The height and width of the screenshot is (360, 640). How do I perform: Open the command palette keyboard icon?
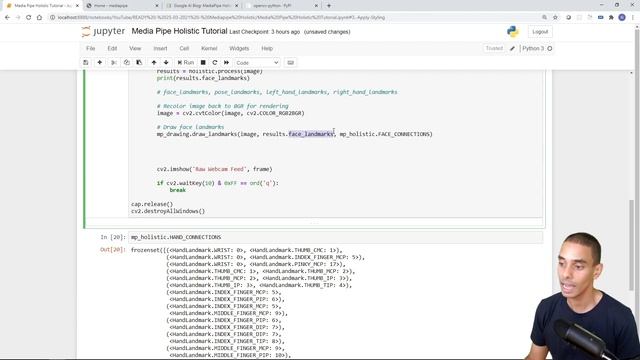(x=291, y=62)
